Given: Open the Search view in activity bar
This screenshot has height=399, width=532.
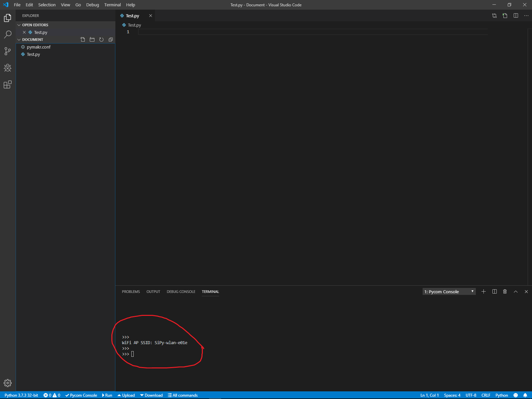Looking at the screenshot, I should (8, 34).
